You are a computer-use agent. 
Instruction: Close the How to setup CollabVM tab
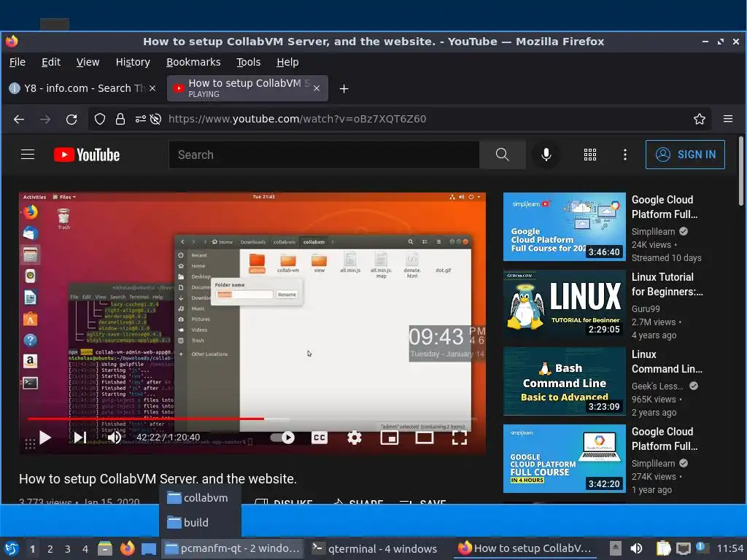coord(317,88)
